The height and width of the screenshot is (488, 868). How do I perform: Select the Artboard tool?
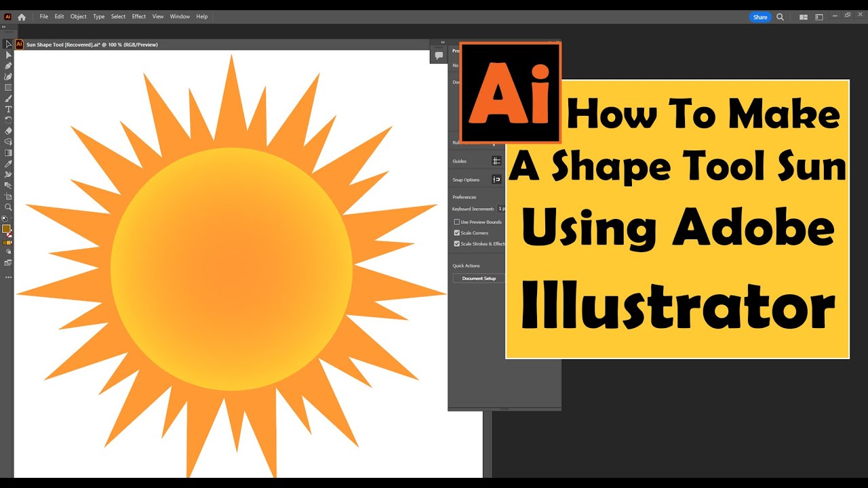click(x=8, y=196)
